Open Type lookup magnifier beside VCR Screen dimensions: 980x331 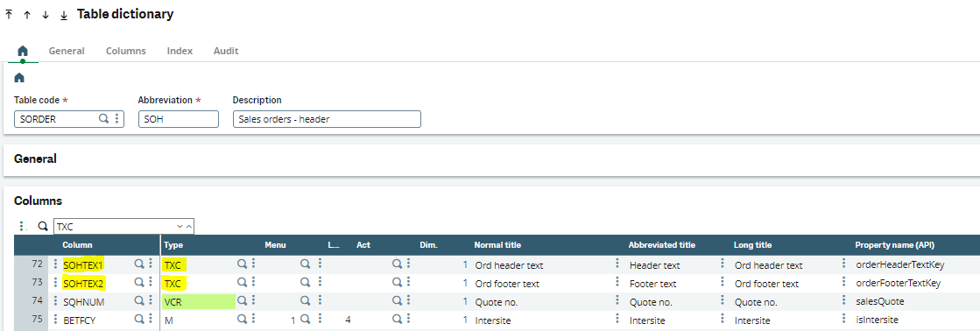coord(242,301)
